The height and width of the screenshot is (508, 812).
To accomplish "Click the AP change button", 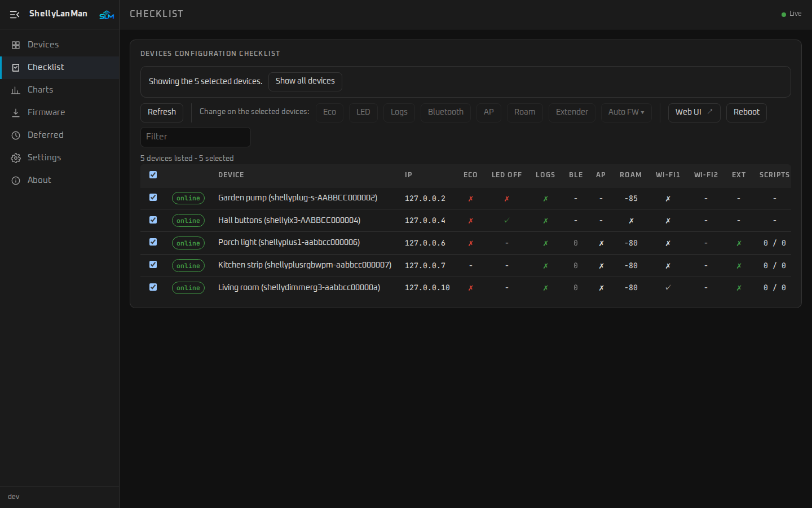I will coord(489,112).
